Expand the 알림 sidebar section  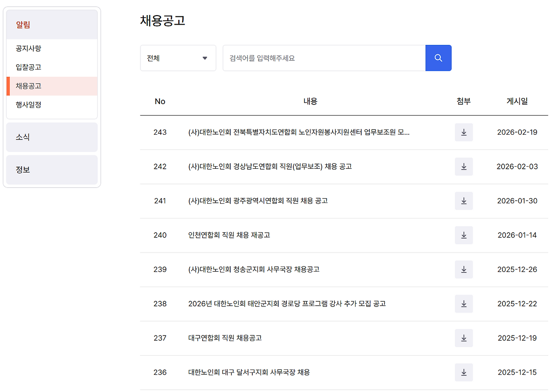click(x=52, y=25)
